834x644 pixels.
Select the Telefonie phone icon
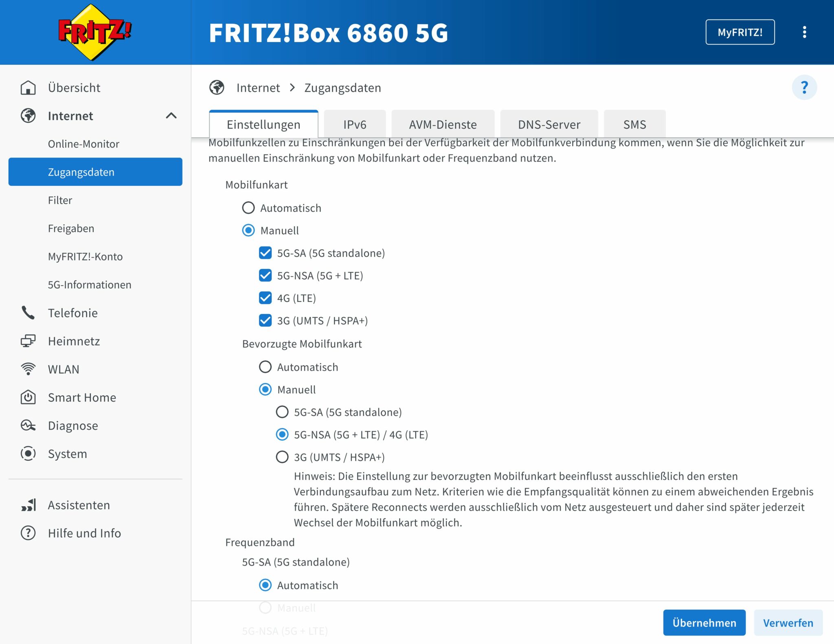click(28, 312)
